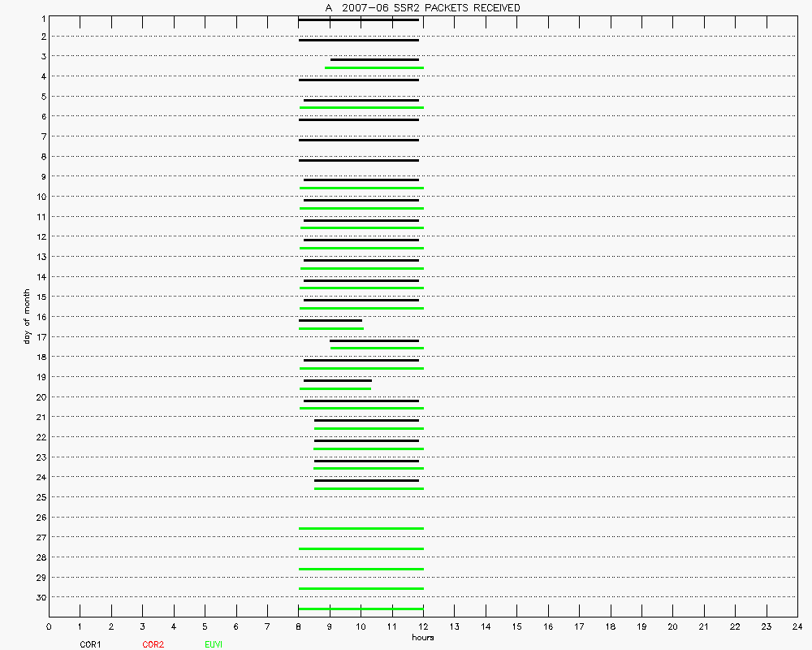Select the black COR1 bar on day 7
This screenshot has height=650, width=812.
358,140
